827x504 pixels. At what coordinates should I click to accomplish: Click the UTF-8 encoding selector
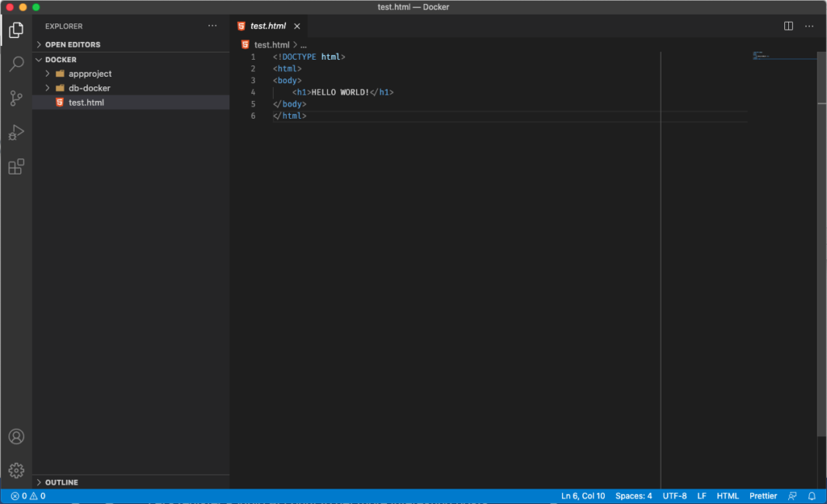click(x=674, y=496)
